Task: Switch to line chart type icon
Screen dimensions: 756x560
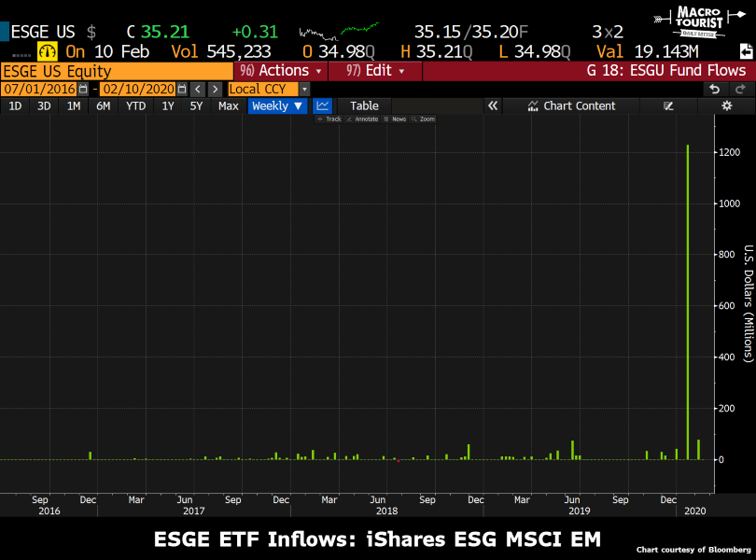Action: pos(323,105)
